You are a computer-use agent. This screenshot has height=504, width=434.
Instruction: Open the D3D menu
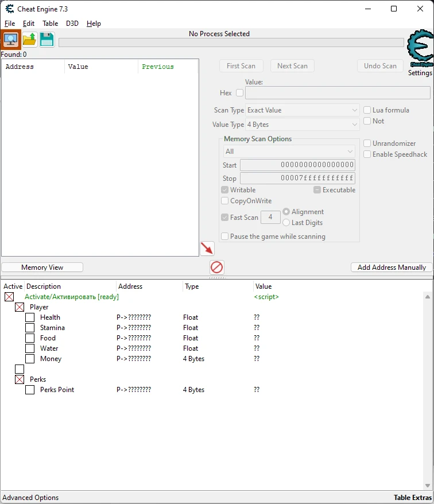point(72,24)
